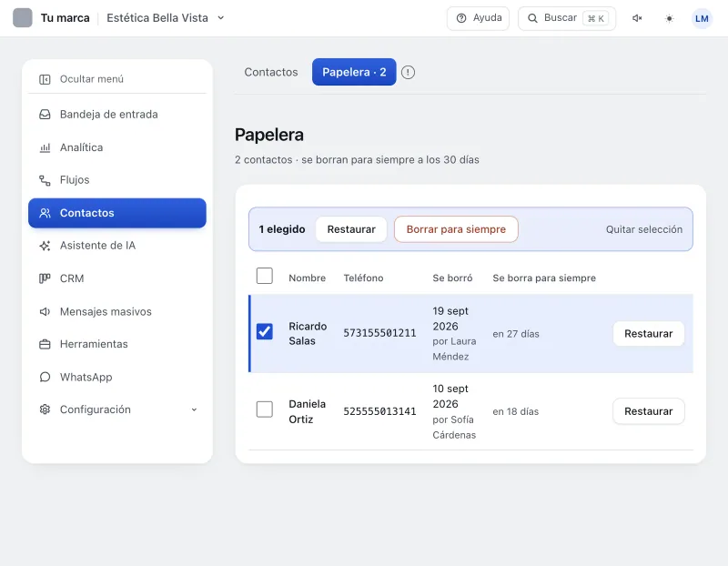Open Bandeja de entrada inbox icon

(x=45, y=115)
